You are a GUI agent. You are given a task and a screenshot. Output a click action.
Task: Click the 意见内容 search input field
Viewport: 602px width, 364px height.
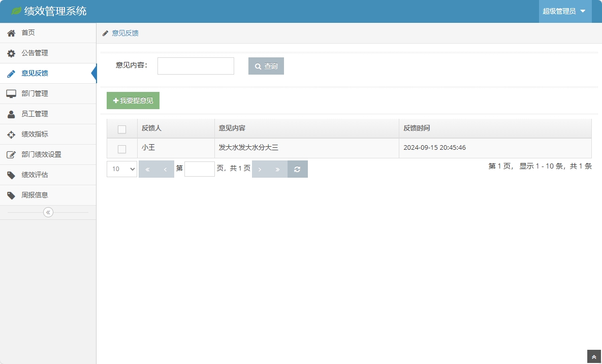(196, 66)
